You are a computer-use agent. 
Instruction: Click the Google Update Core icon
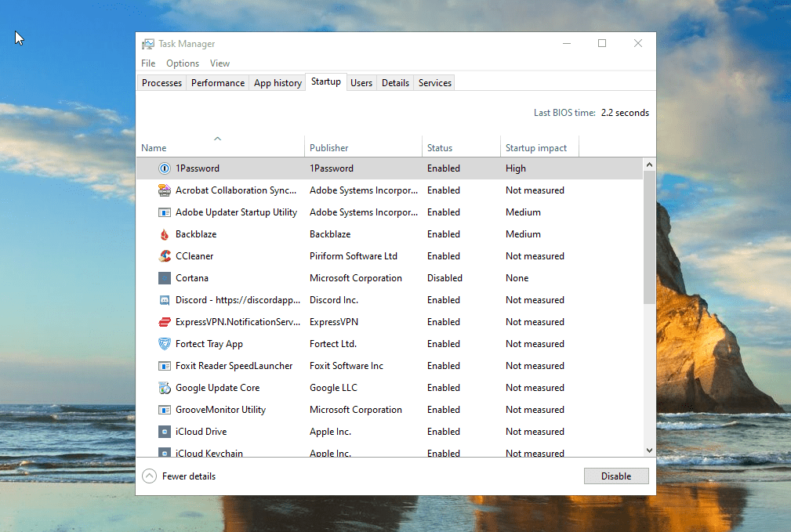click(165, 388)
